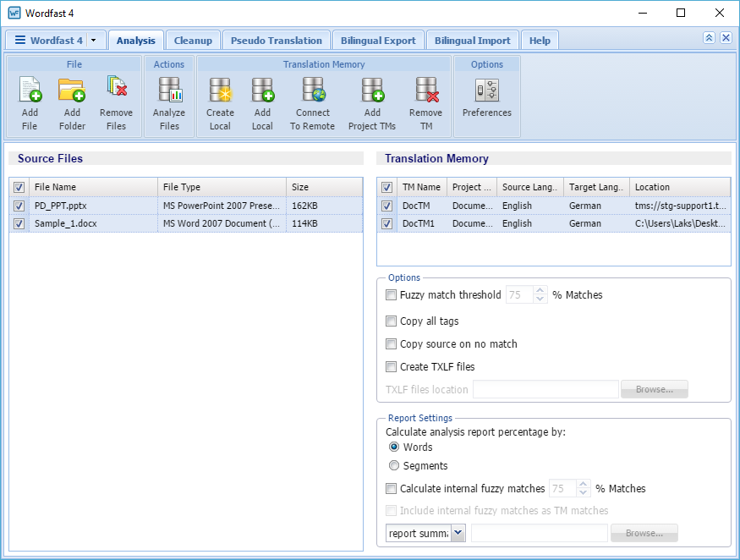Enable Fuzzy match threshold checkbox
The image size is (740, 560).
tap(391, 295)
